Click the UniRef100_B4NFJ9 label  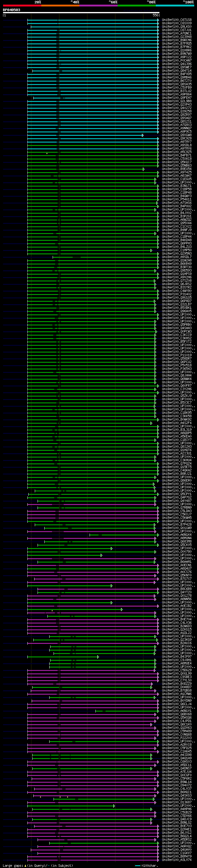point(177,230)
